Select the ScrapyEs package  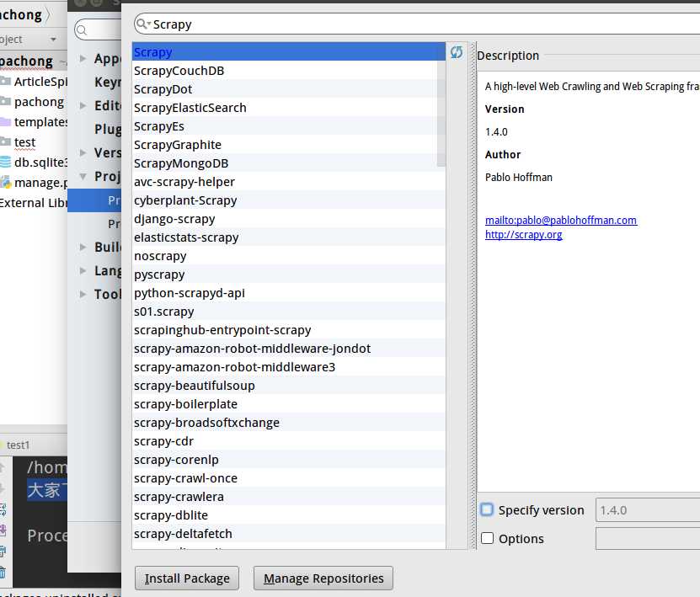coord(289,125)
